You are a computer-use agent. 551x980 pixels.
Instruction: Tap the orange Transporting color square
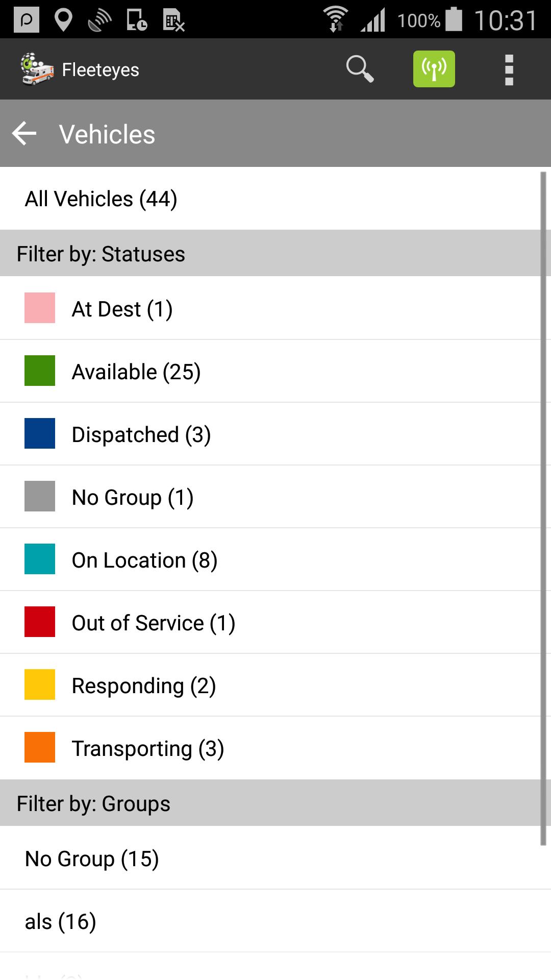click(x=40, y=747)
